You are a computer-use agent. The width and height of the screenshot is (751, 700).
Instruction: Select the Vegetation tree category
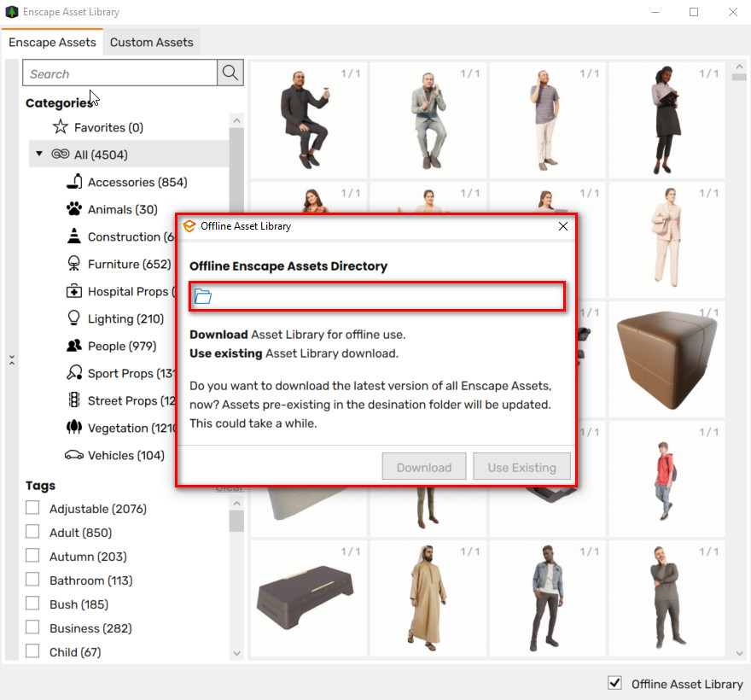click(x=74, y=428)
